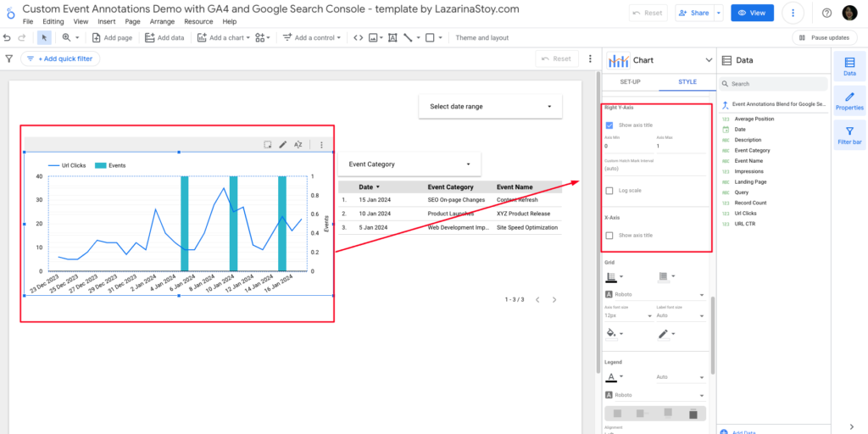The height and width of the screenshot is (434, 868).
Task: Open chart background fill color picker
Action: coord(615,334)
